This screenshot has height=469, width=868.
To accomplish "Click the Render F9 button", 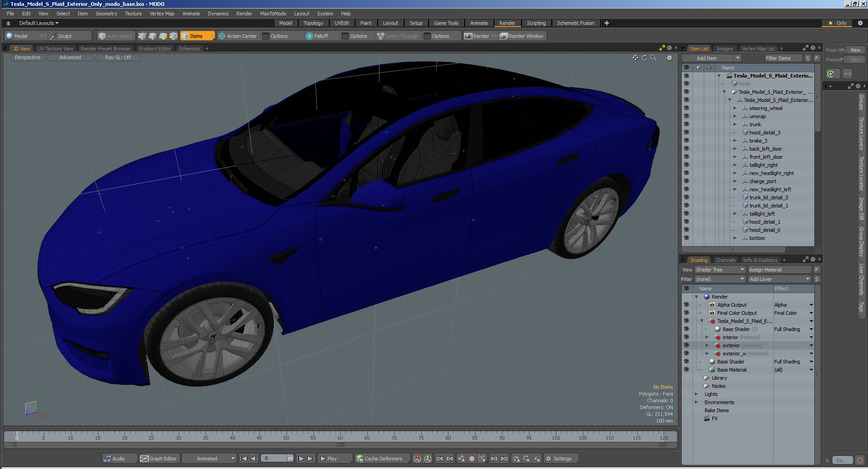I will pos(480,36).
